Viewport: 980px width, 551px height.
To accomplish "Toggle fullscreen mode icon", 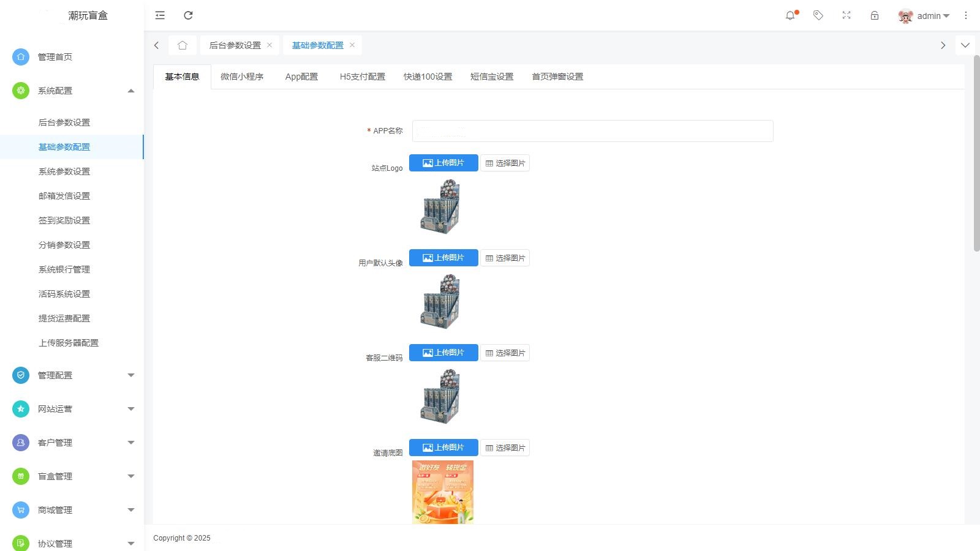I will coord(846,15).
